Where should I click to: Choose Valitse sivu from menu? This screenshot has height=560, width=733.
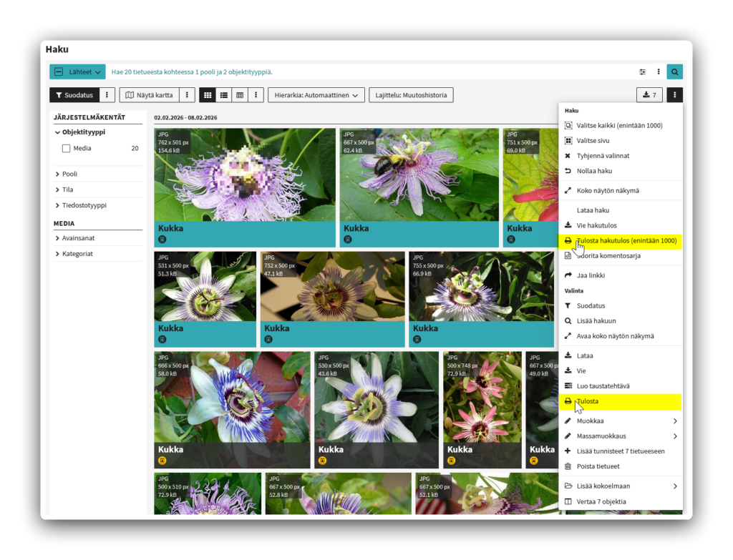pos(593,141)
